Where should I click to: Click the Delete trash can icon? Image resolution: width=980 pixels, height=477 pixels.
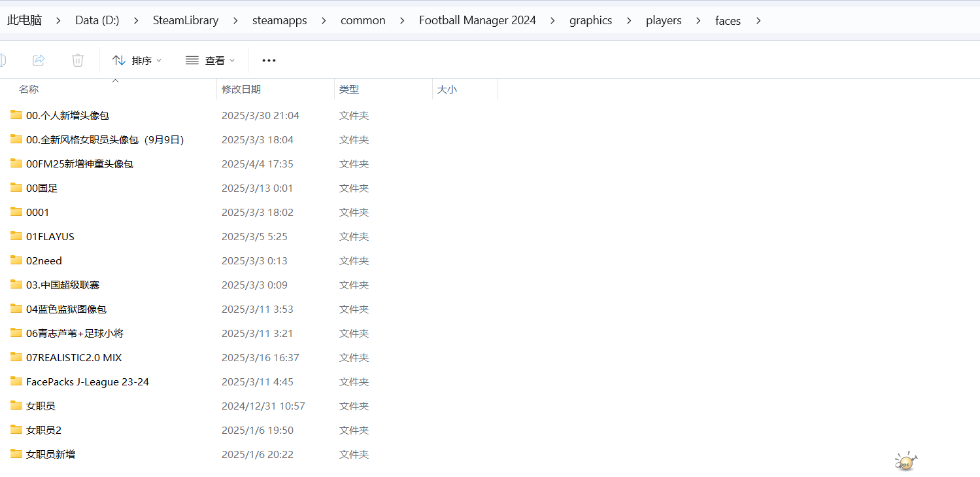click(78, 60)
